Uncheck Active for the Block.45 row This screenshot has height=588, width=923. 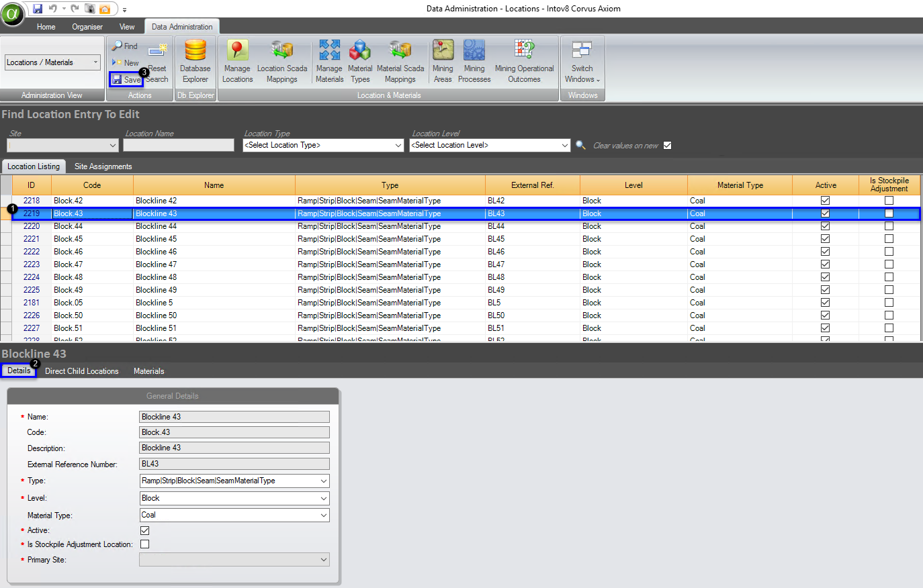coord(825,239)
